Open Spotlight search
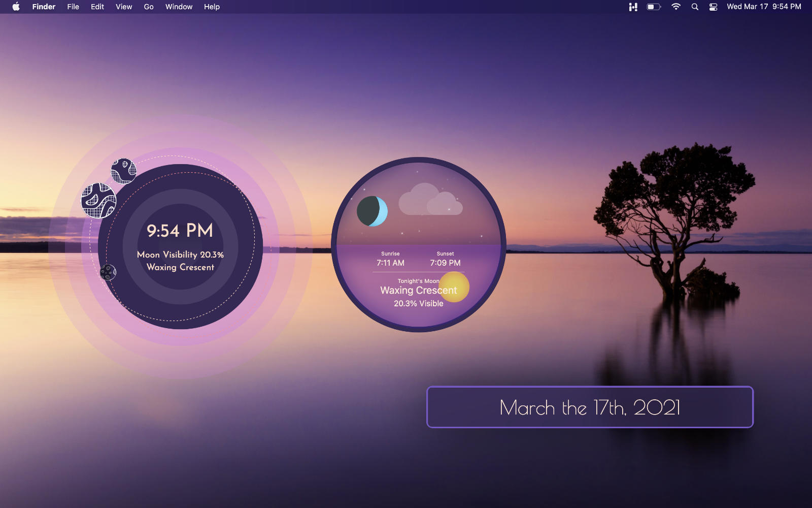Viewport: 812px width, 508px height. click(695, 7)
